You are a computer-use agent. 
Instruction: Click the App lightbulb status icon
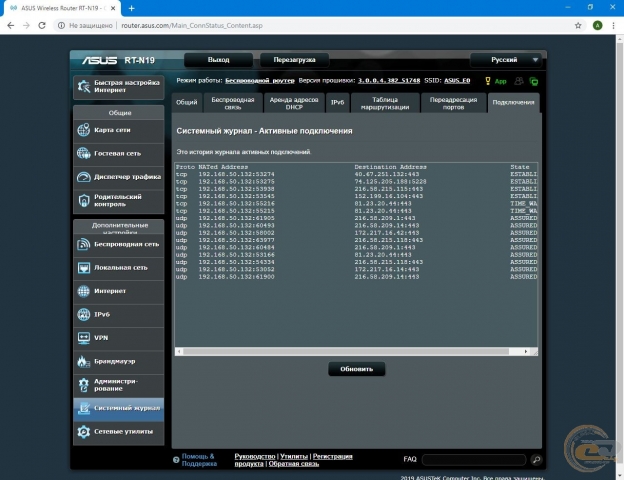pyautogui.click(x=488, y=81)
